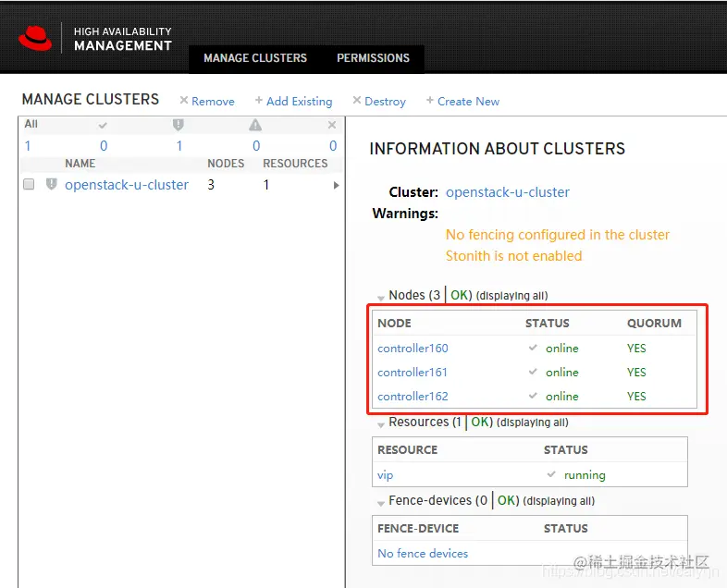Click the Red Hat logo icon
This screenshot has height=588, width=727.
click(x=35, y=38)
